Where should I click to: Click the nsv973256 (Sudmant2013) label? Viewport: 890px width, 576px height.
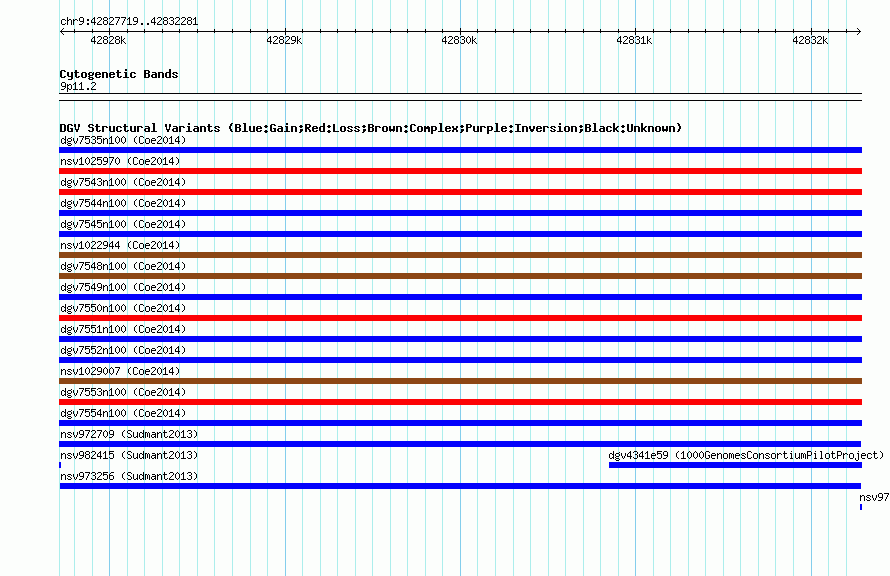(129, 476)
